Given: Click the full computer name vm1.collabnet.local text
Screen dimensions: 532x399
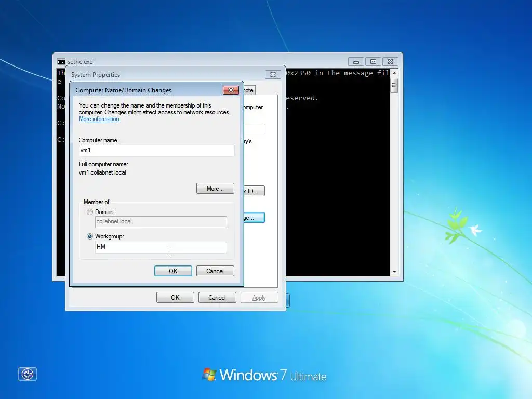Looking at the screenshot, I should pyautogui.click(x=102, y=172).
